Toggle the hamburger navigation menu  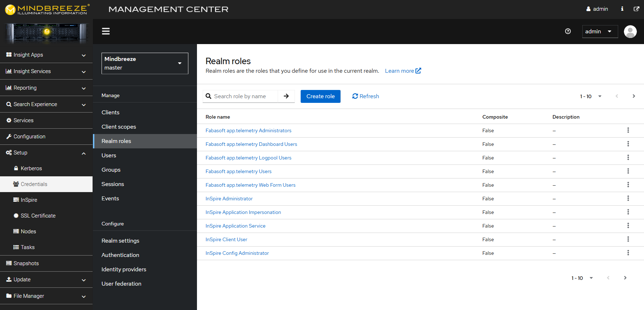coord(106,32)
